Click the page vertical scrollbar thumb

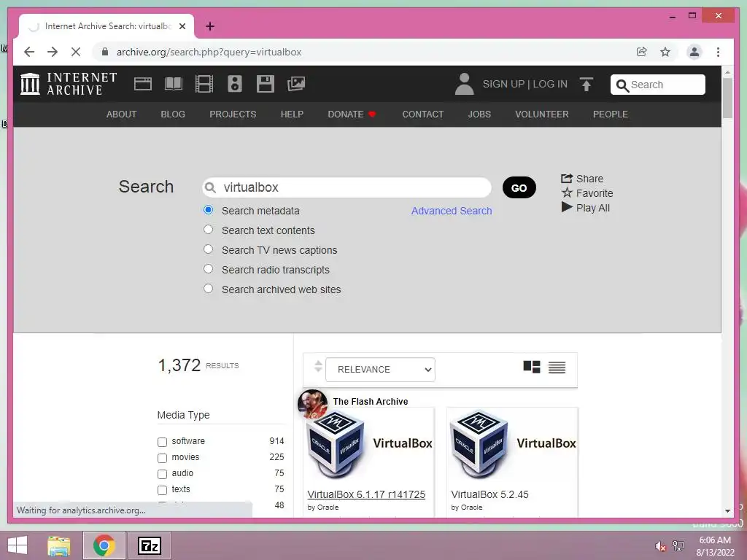click(727, 98)
